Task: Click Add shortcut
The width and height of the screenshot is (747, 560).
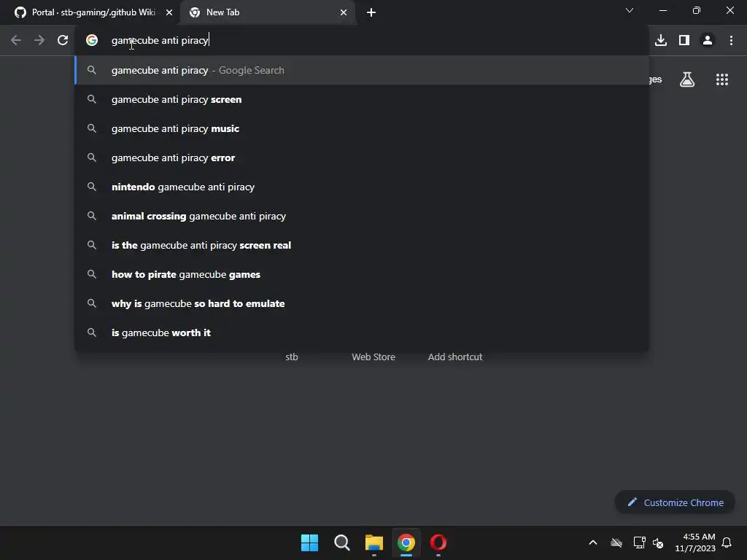Action: tap(455, 357)
